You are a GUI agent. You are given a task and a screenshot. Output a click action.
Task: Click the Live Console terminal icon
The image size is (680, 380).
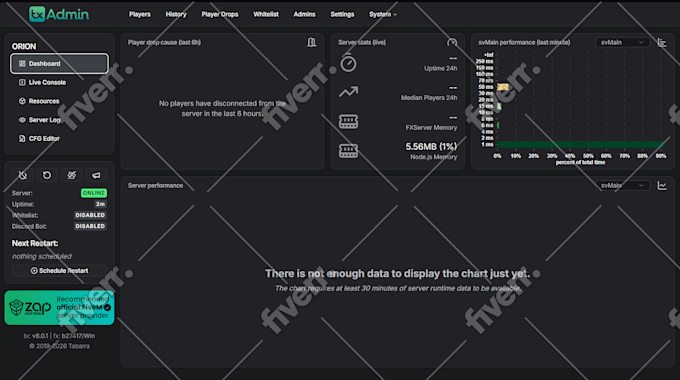[22, 82]
